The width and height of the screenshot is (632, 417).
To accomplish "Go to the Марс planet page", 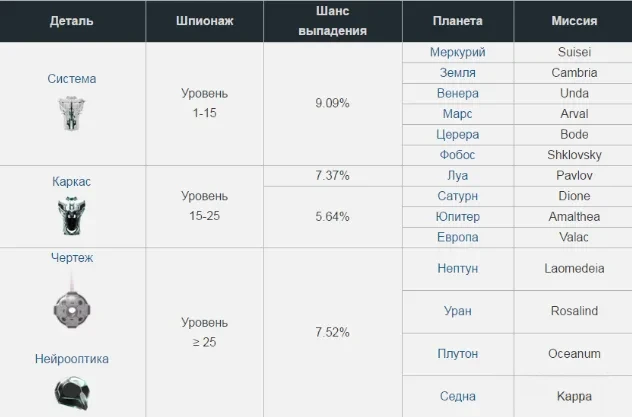I will pyautogui.click(x=457, y=114).
